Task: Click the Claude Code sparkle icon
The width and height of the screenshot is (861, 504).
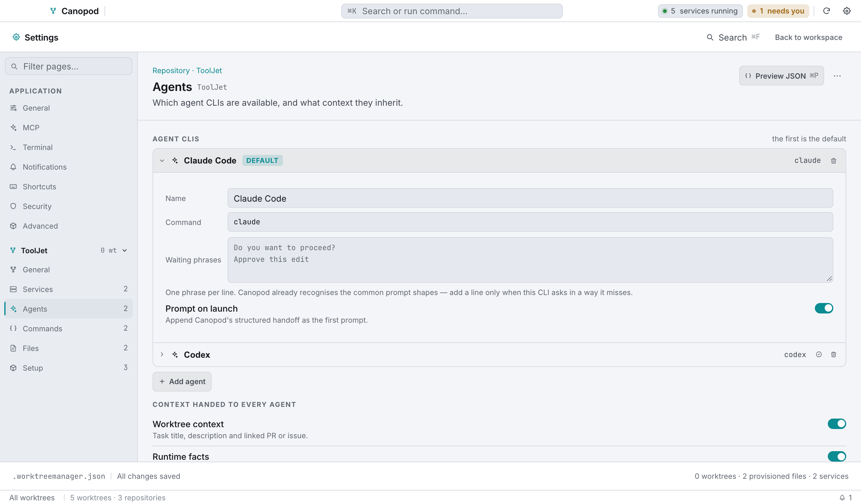Action: (x=175, y=160)
